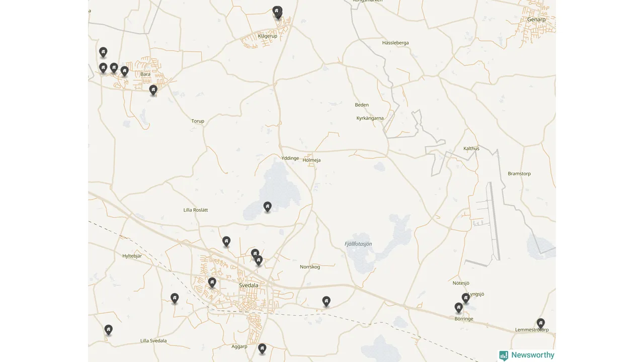Click the house marker west of Svedala label
Screen dimensions: 644x362
click(212, 283)
